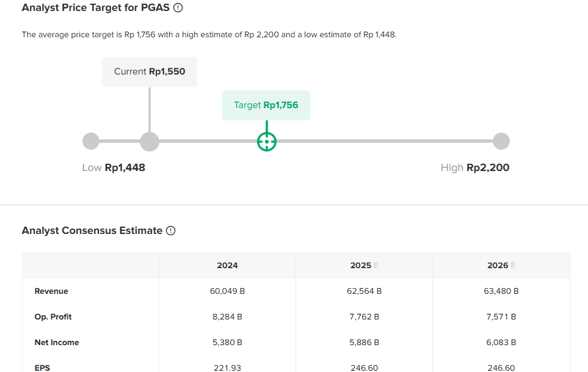The height and width of the screenshot is (372, 588).
Task: Click the Revenue row label
Action: [x=51, y=291]
